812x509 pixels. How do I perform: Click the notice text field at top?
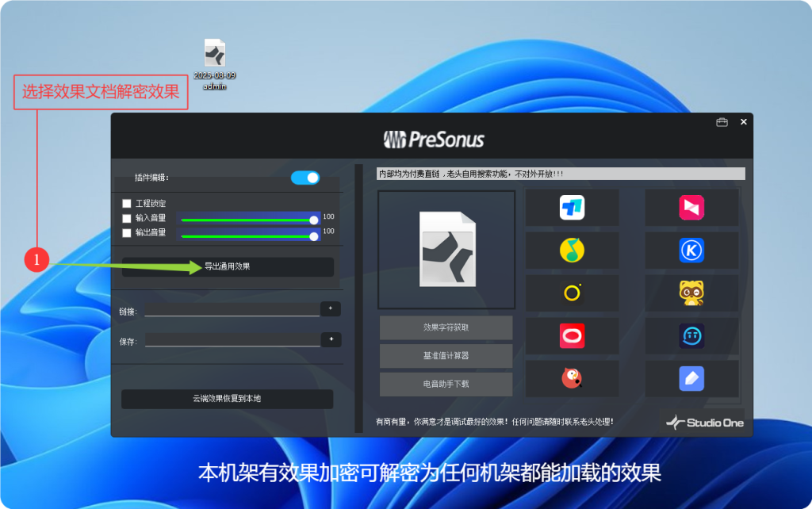click(561, 174)
